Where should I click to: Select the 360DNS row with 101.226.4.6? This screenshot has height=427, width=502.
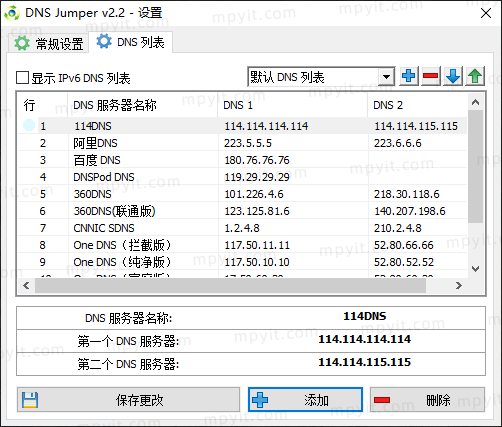coord(242,194)
